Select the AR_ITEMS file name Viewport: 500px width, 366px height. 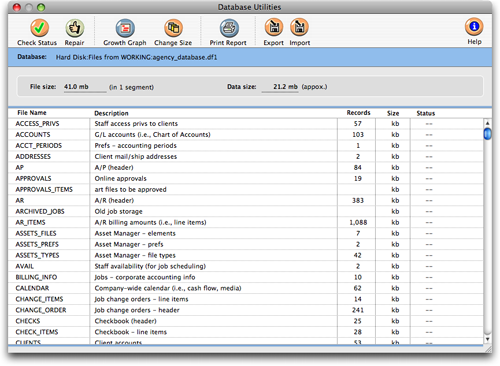click(30, 222)
